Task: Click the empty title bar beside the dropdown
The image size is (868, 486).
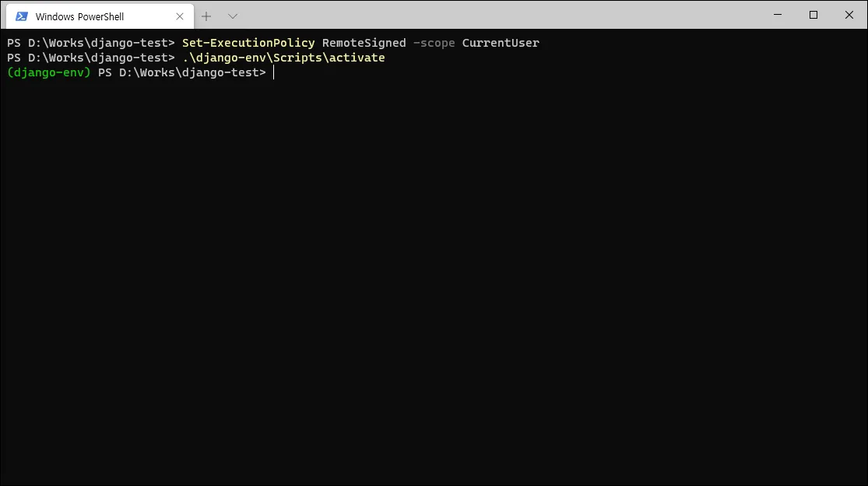Action: click(498, 15)
